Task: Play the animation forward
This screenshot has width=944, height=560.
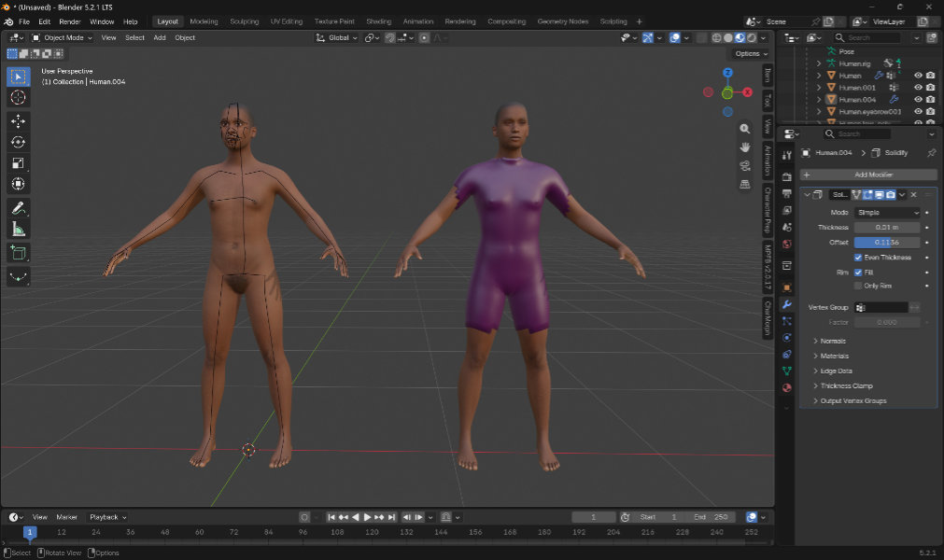Action: pyautogui.click(x=367, y=517)
